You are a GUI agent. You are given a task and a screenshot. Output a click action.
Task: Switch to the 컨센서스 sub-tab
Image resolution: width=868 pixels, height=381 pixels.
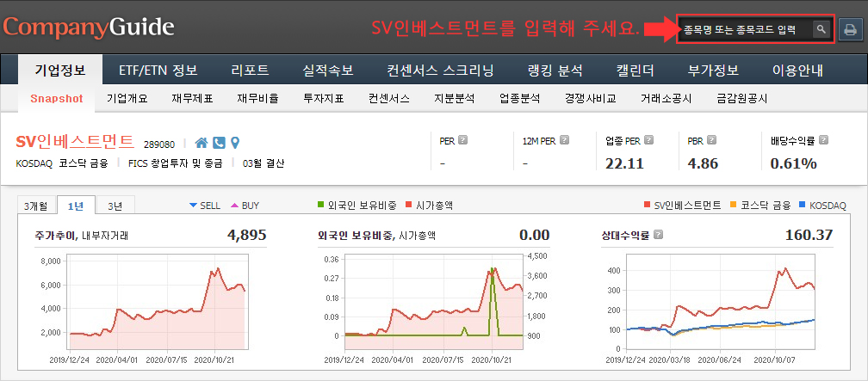tap(388, 99)
